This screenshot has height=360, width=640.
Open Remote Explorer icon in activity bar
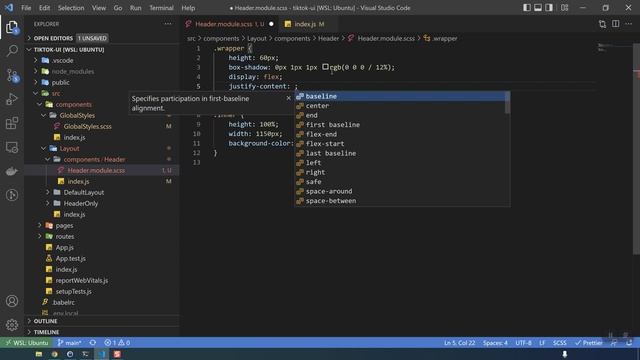click(12, 147)
